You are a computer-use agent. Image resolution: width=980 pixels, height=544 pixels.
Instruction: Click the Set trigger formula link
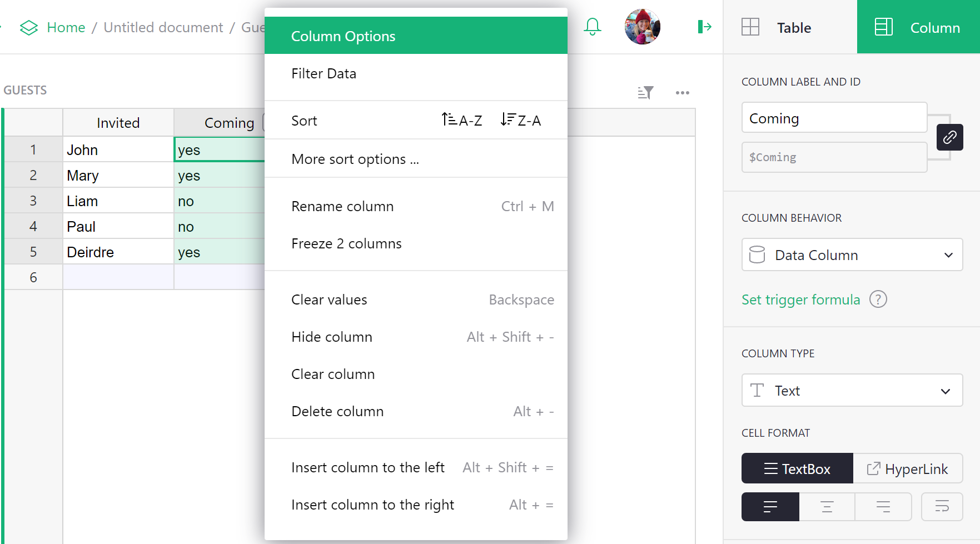click(x=800, y=300)
